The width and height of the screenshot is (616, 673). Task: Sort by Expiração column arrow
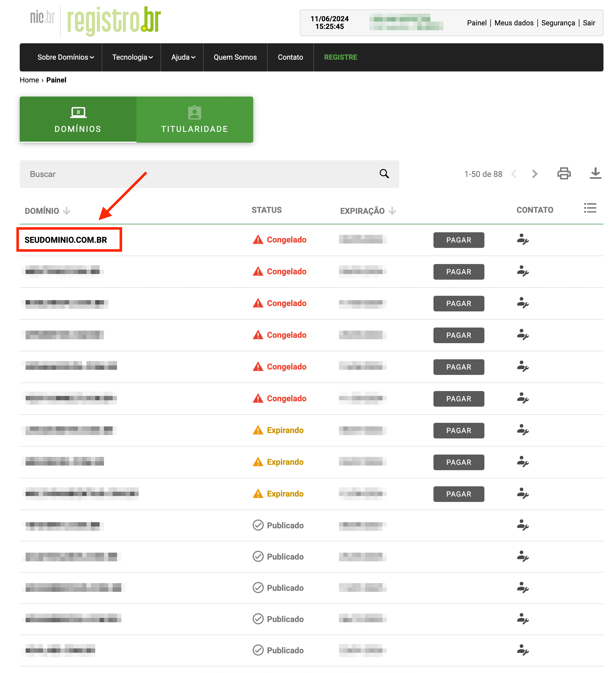coord(392,211)
